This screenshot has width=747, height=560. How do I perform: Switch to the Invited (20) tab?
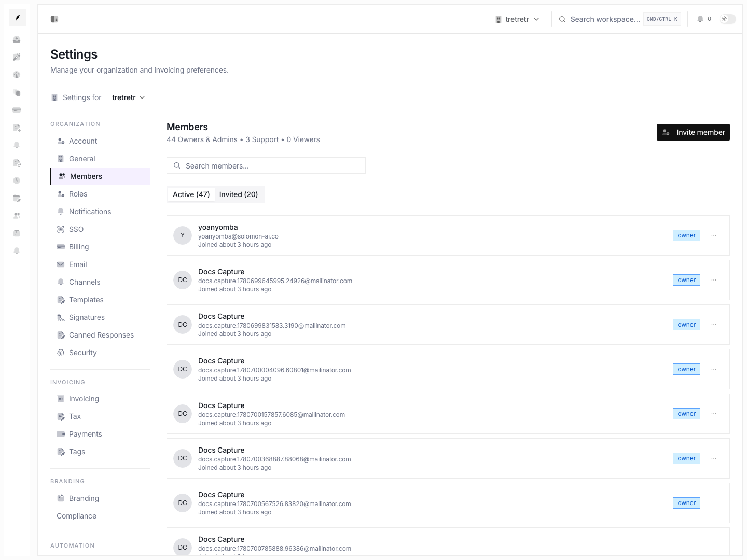(x=239, y=194)
